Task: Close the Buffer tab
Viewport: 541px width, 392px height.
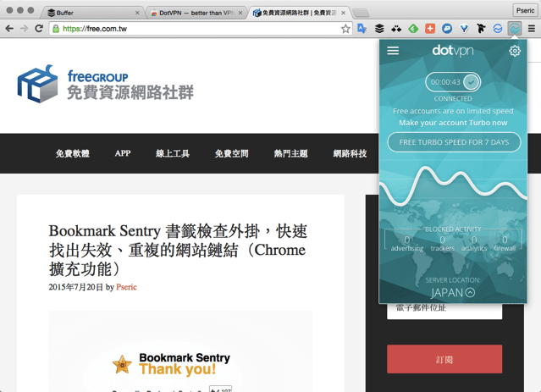Action: click(137, 13)
